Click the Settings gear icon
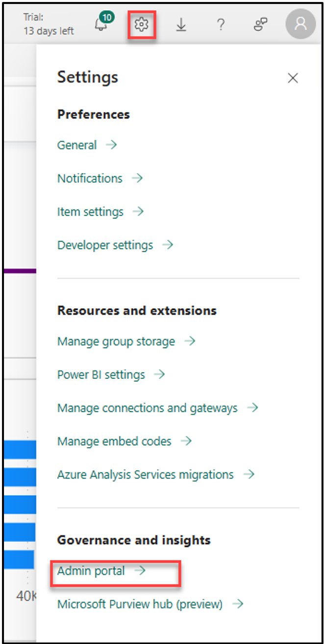This screenshot has height=644, width=325. (142, 24)
